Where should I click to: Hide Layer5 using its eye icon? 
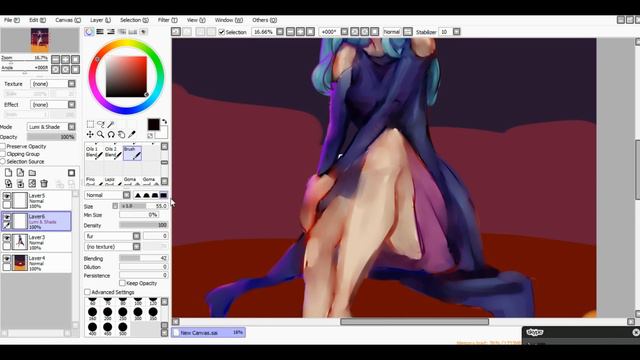[7, 196]
